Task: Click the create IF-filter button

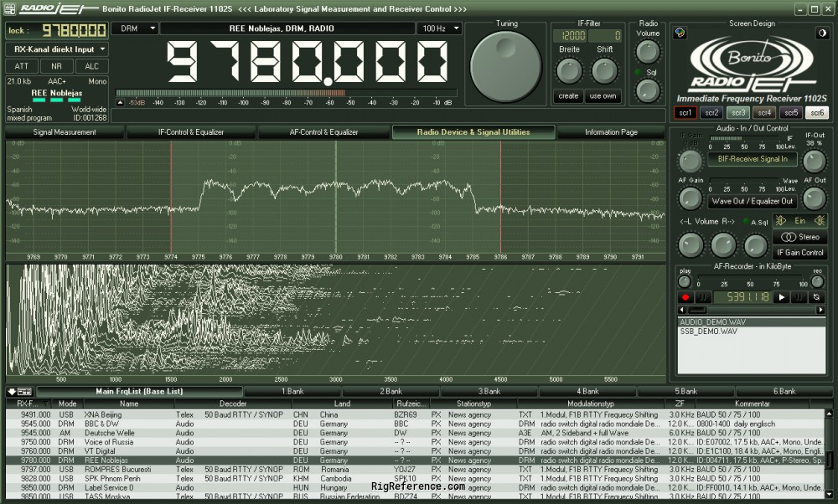Action: 568,96
